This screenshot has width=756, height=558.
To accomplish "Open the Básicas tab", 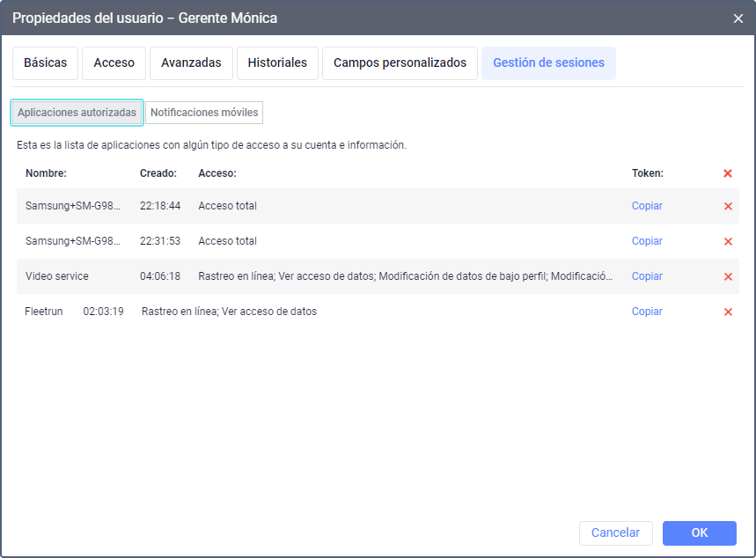I will tap(45, 63).
